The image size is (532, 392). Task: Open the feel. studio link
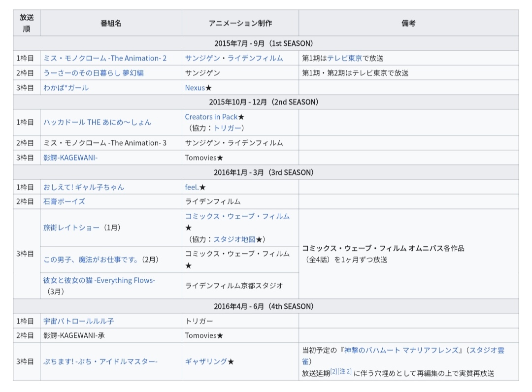tap(192, 187)
